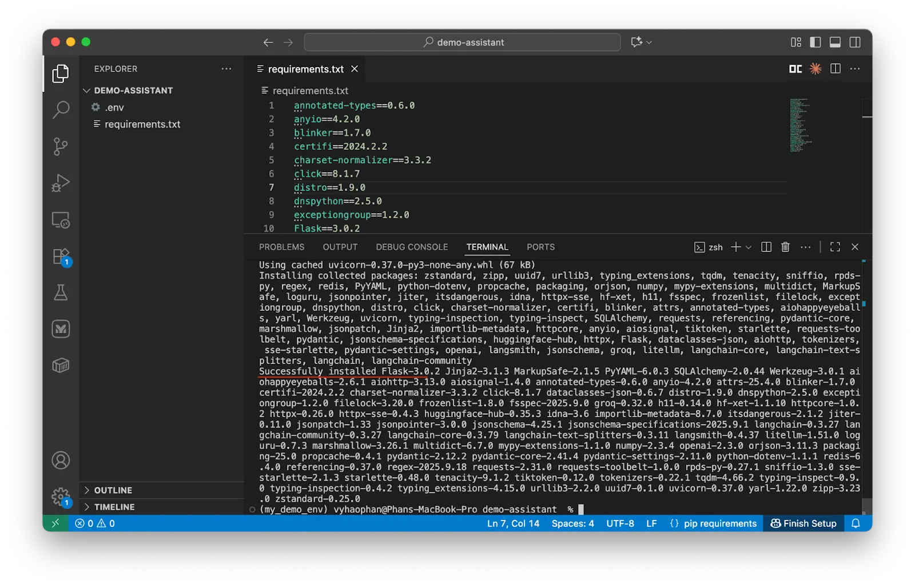Click the demo-assistant command center search box

[462, 42]
